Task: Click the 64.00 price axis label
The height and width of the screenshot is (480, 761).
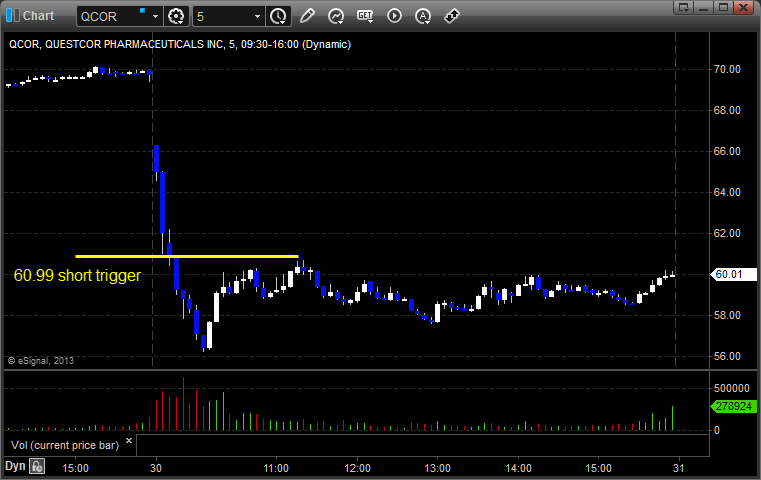Action: point(727,192)
